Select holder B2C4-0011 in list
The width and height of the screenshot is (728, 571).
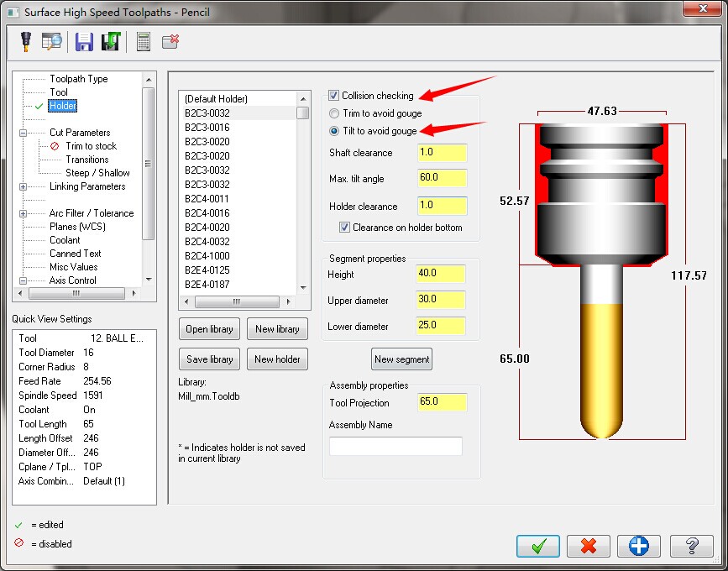207,199
